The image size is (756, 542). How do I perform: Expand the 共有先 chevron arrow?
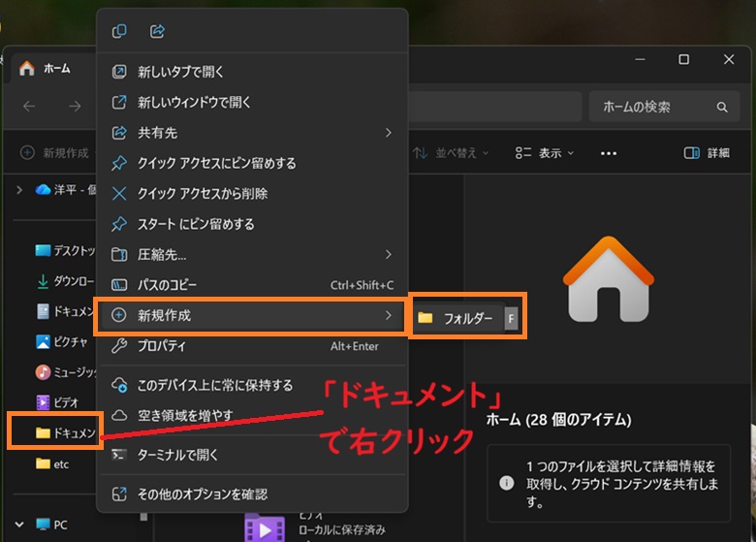(388, 133)
